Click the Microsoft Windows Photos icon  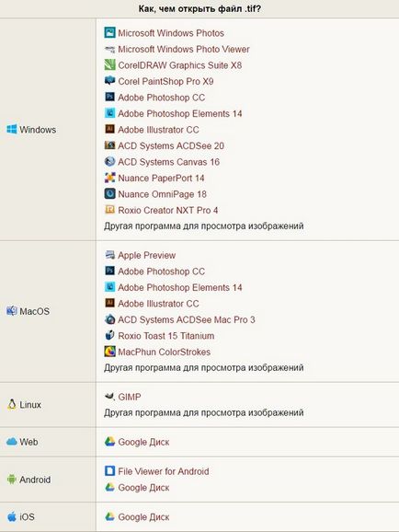tap(109, 32)
